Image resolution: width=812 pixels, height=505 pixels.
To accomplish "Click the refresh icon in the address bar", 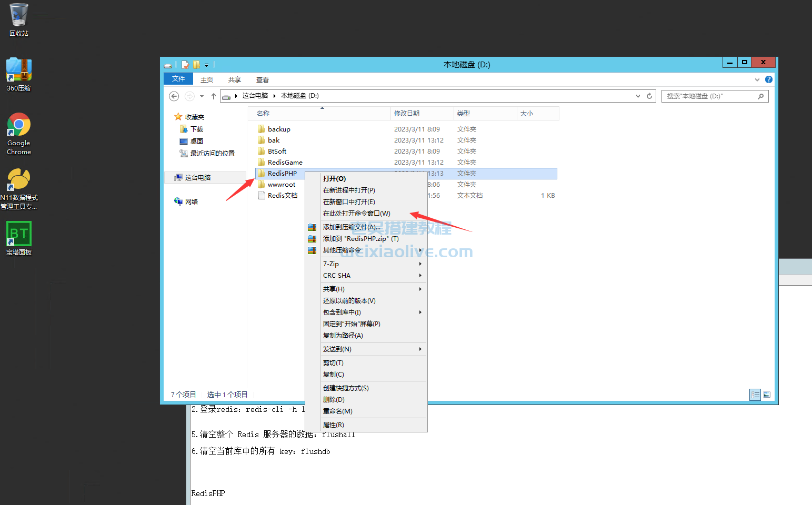I will (649, 96).
